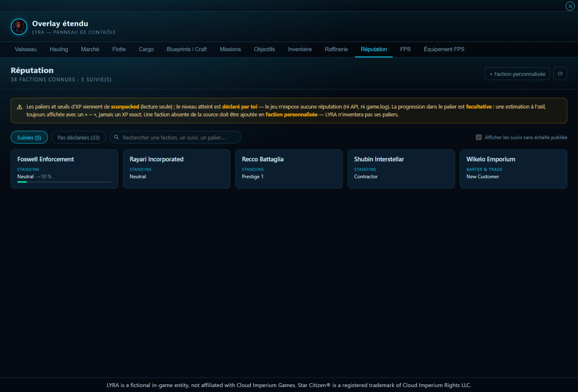Image resolution: width=578 pixels, height=392 pixels.
Task: Open the Rayari Incorporated faction card
Action: point(177,169)
